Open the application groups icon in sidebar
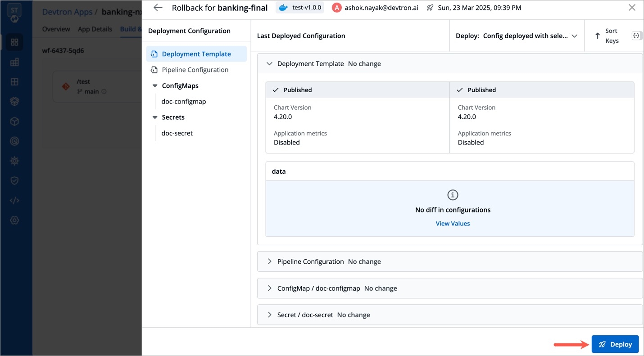This screenshot has height=356, width=644. [14, 62]
